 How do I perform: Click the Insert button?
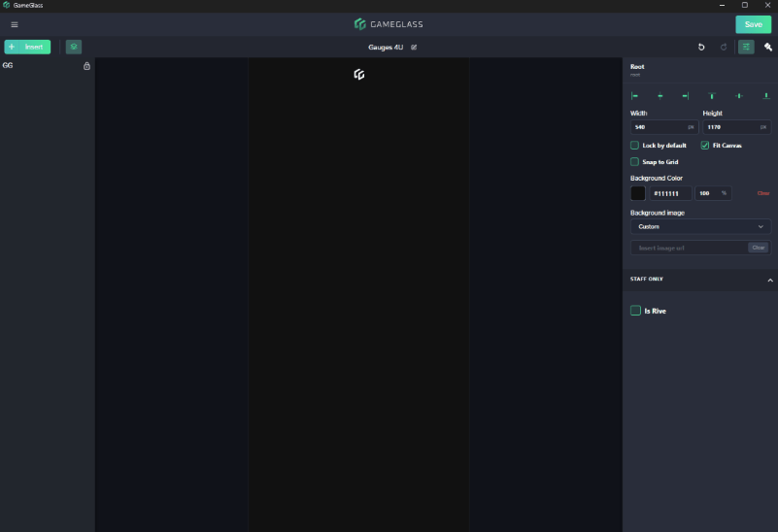coord(27,48)
